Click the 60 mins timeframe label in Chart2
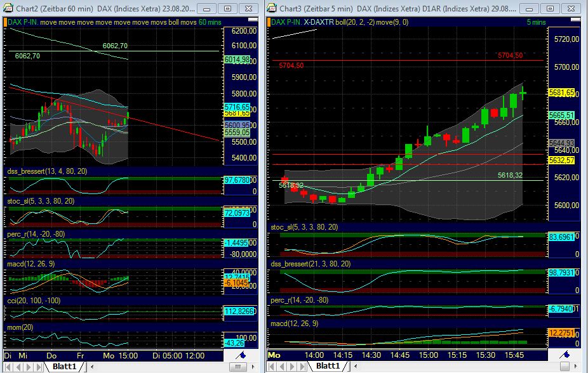Screen dimensions: 588x373 coord(210,22)
